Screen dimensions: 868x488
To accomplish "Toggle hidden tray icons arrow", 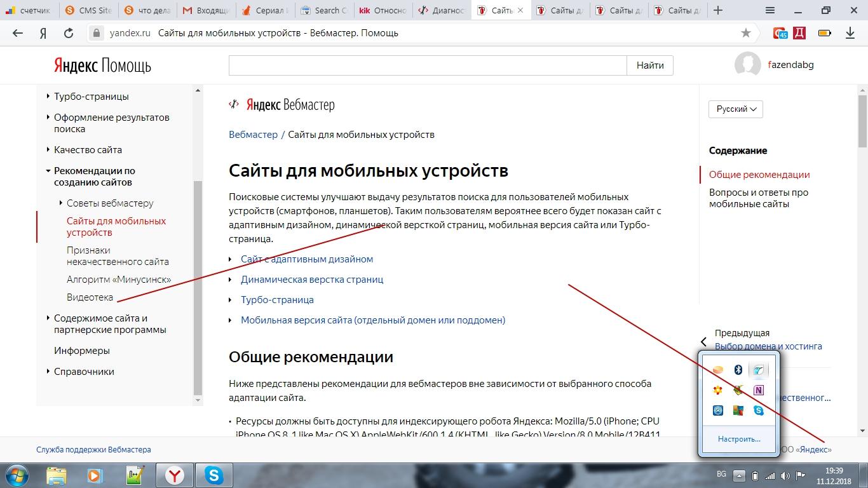I will [x=739, y=475].
